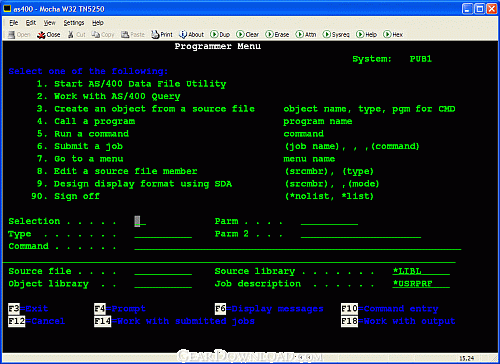Open the Help menu
The image size is (500, 364).
pos(98,23)
